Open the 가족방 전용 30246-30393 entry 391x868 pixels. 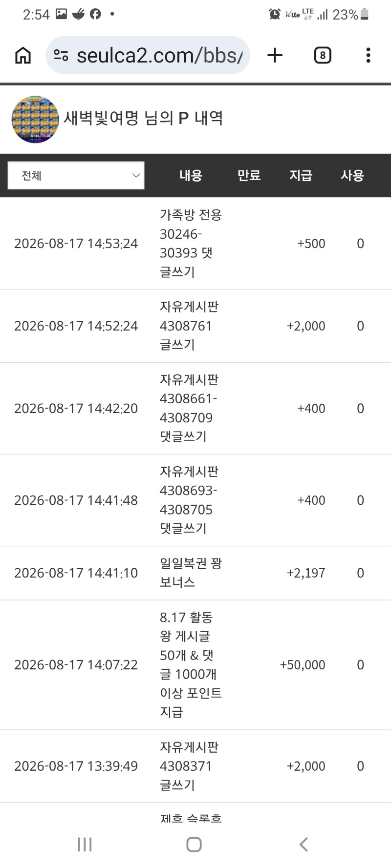point(195,243)
